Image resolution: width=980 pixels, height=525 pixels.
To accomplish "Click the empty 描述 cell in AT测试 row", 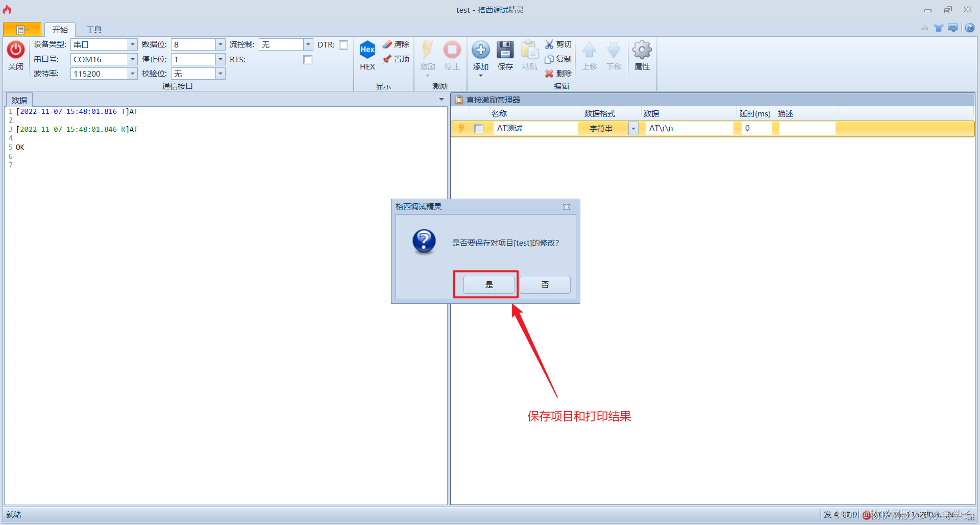I will [x=807, y=128].
